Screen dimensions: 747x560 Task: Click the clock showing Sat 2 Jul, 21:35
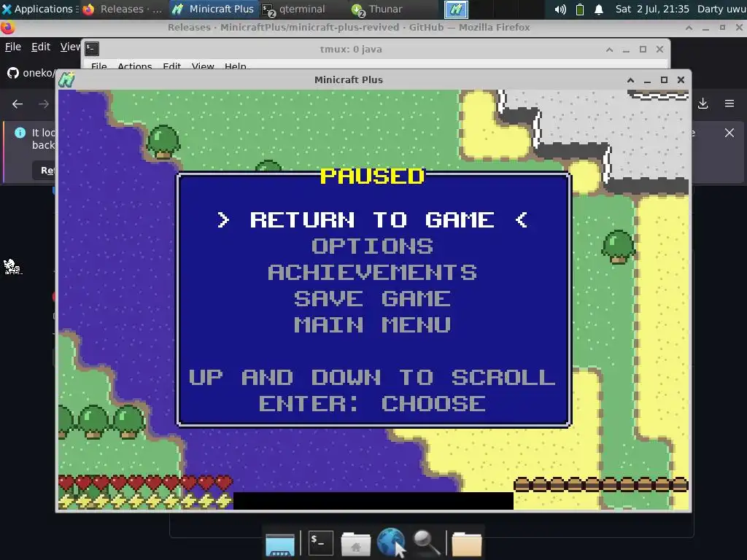(651, 9)
